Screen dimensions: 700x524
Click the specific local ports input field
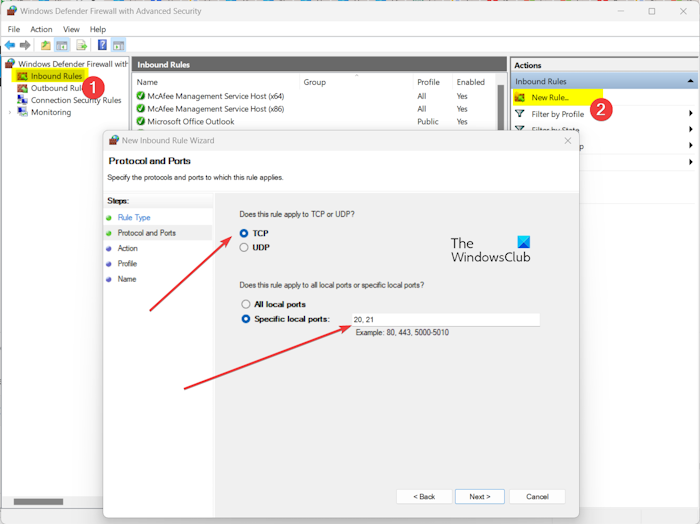click(x=446, y=320)
